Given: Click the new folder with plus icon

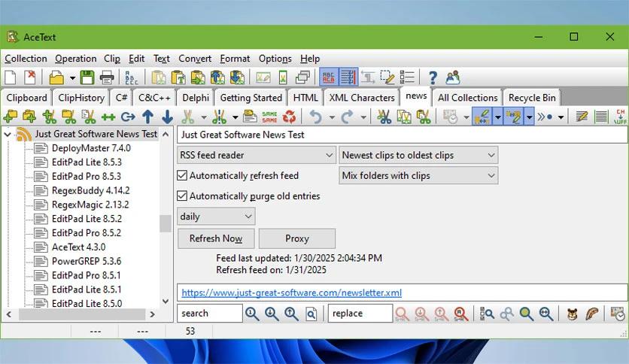Looking at the screenshot, I should click(x=10, y=117).
